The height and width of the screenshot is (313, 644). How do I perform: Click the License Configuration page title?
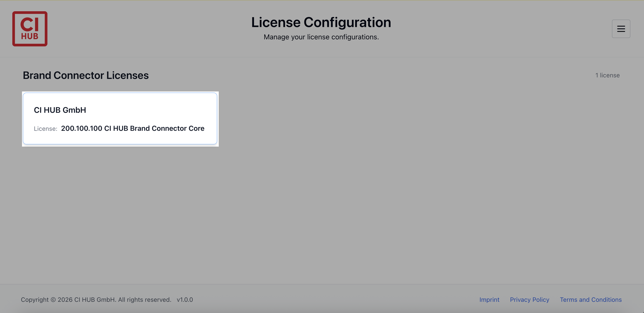coord(321,22)
